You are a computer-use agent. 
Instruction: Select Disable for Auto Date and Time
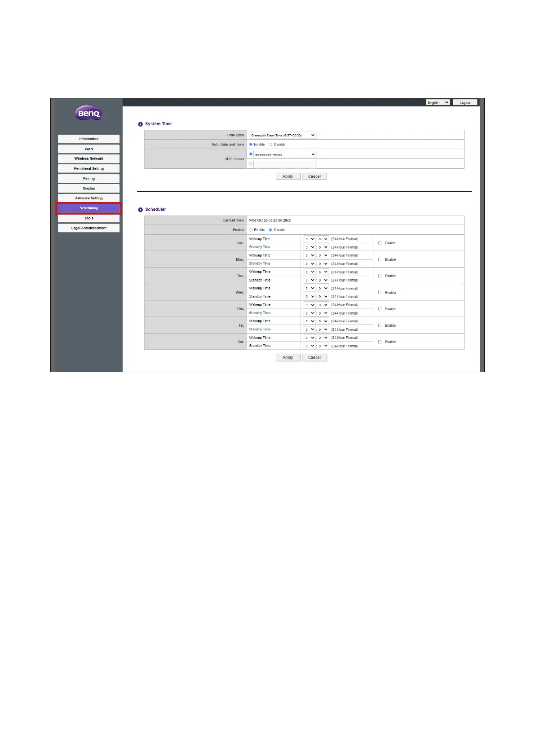tap(270, 145)
